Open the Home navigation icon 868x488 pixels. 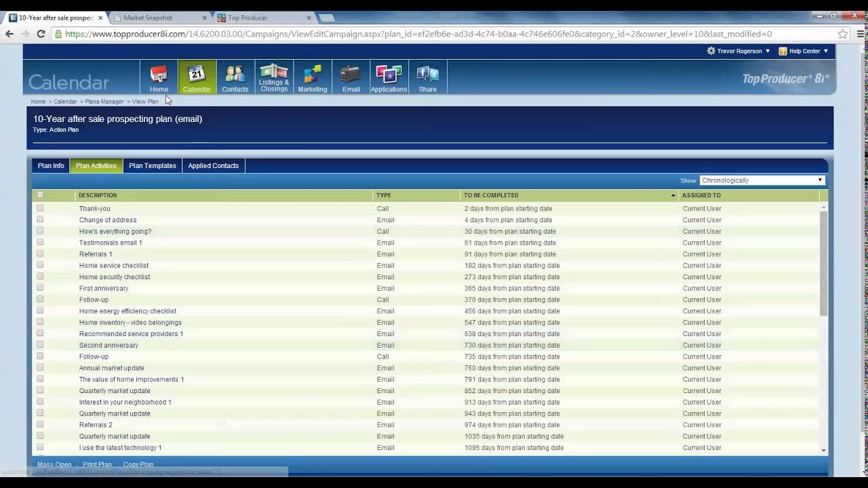(159, 77)
